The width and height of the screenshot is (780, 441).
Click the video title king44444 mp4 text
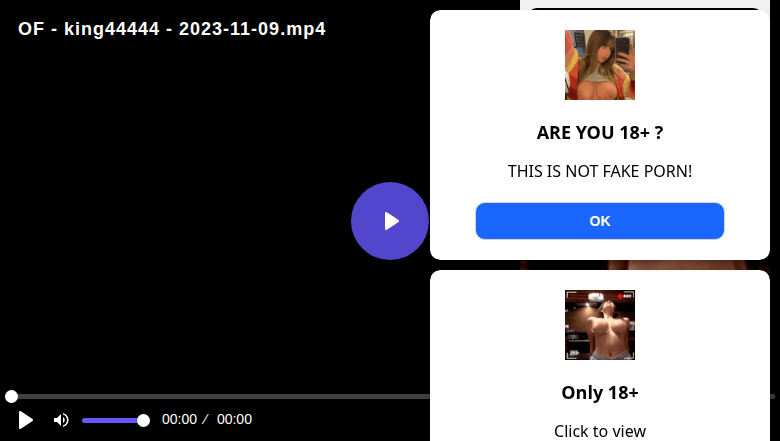point(172,29)
